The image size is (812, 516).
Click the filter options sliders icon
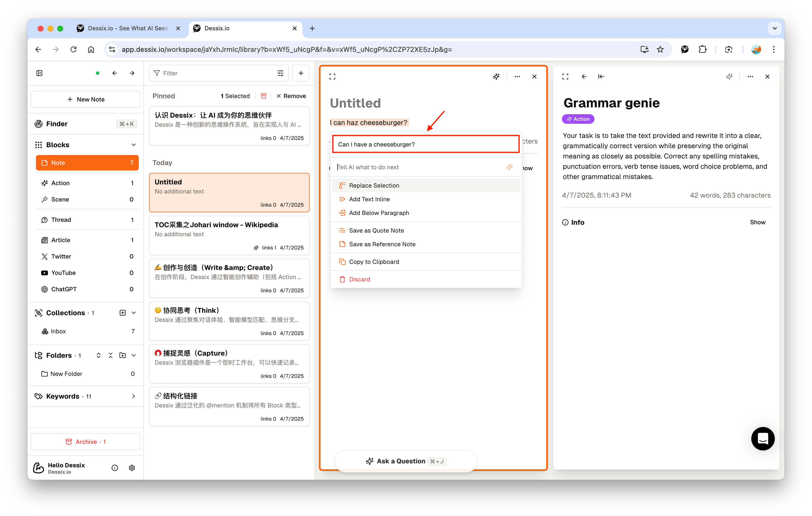280,73
